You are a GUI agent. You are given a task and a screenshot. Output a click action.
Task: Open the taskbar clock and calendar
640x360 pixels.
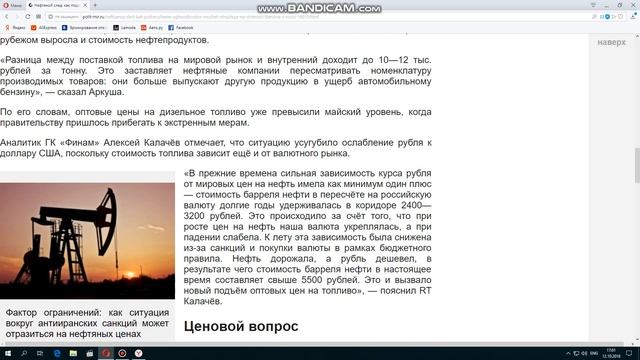click(611, 353)
